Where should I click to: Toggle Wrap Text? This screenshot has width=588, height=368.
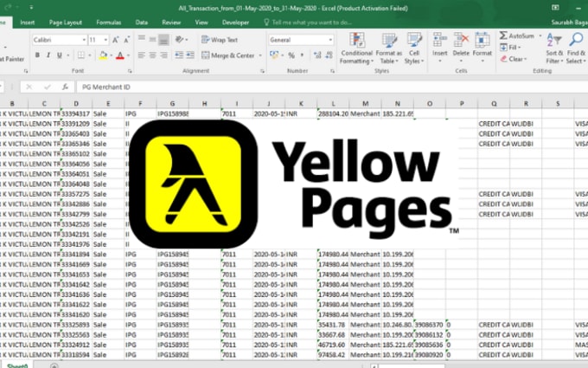coord(220,40)
